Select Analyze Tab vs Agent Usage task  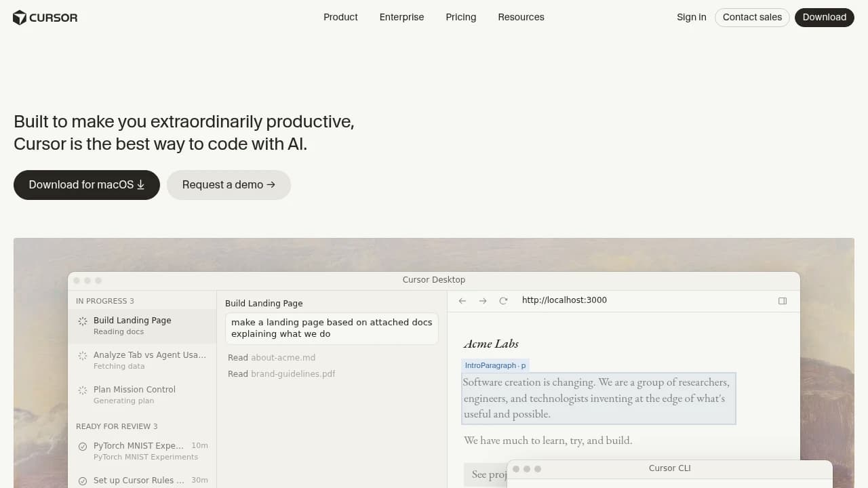142,361
